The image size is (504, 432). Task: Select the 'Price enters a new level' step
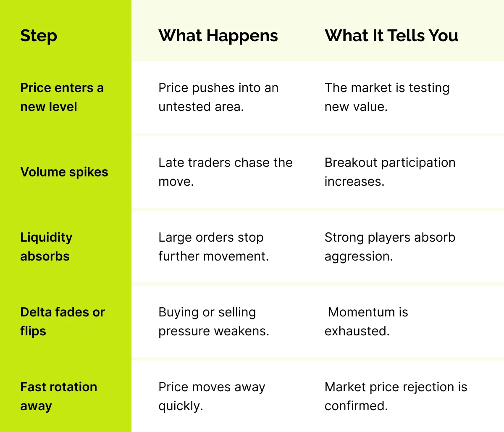62,97
